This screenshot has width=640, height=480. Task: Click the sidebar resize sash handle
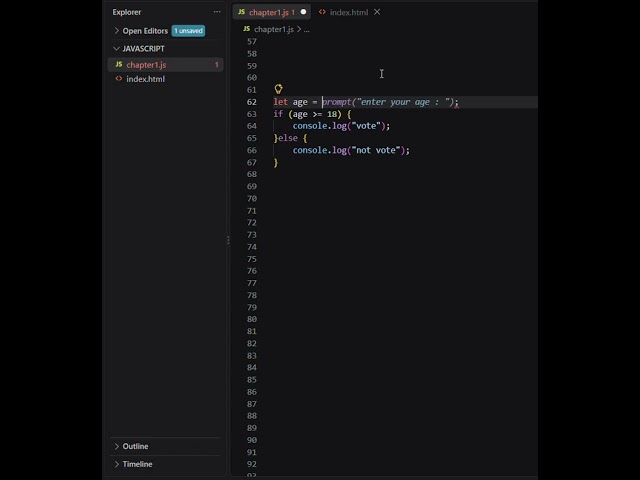(x=228, y=240)
